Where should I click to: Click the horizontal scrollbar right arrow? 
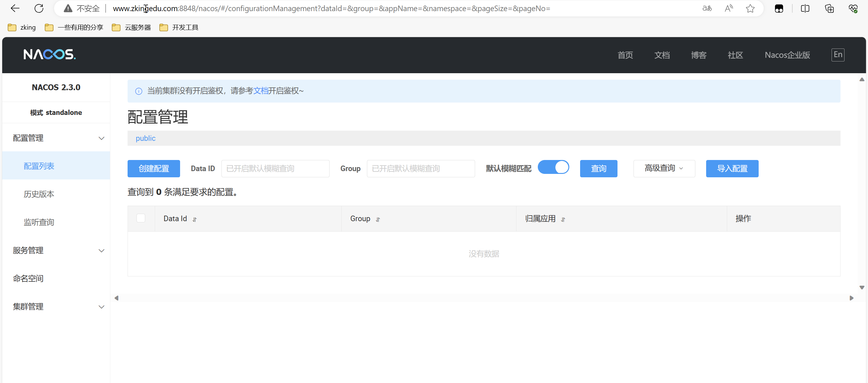[851, 298]
